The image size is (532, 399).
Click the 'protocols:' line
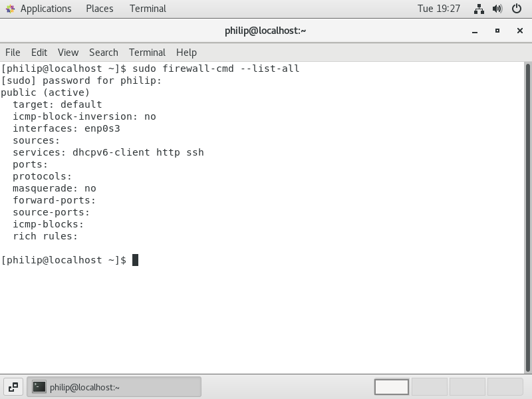[42, 176]
